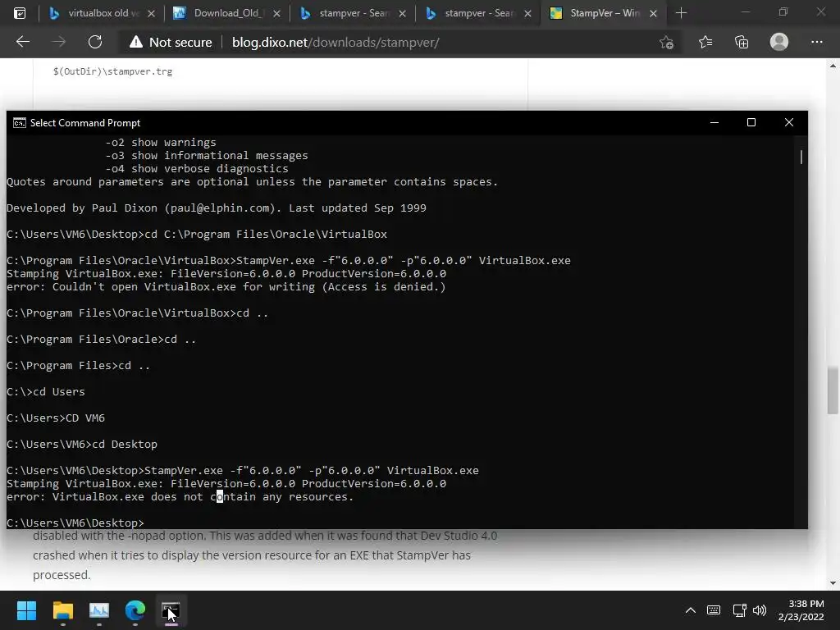This screenshot has width=840, height=630.
Task: Click the browser page scrollbar thumb
Action: (833, 390)
